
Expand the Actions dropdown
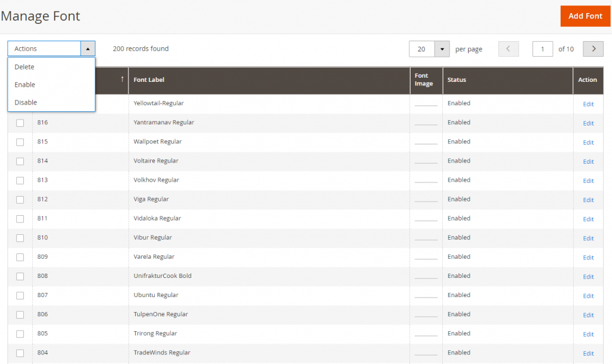(x=87, y=48)
